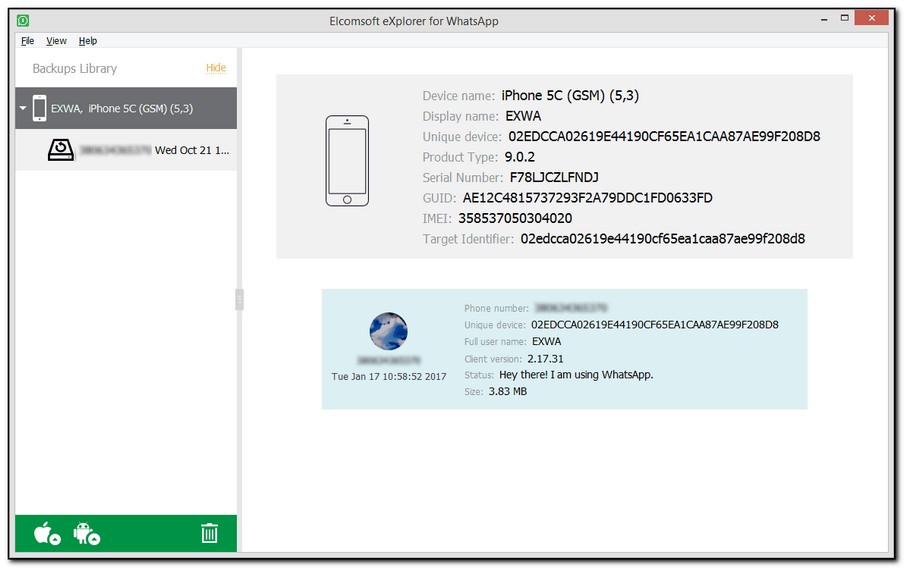Hide the Backups Library panel
This screenshot has height=568, width=904.
pyautogui.click(x=216, y=68)
